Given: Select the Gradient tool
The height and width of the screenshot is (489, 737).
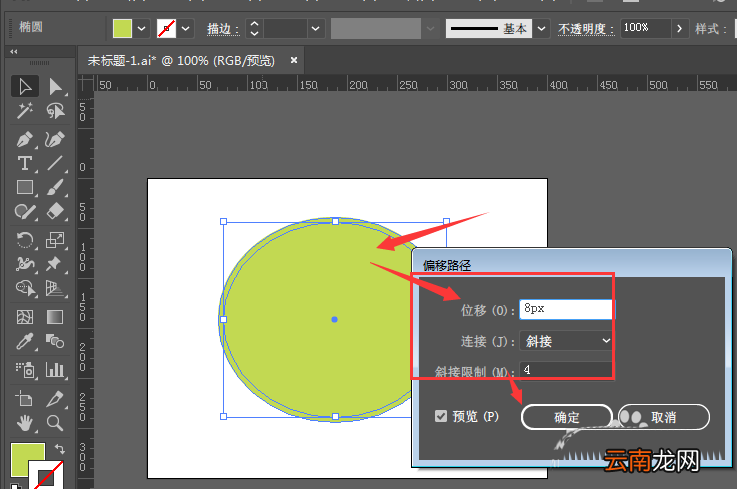Looking at the screenshot, I should click(x=55, y=317).
